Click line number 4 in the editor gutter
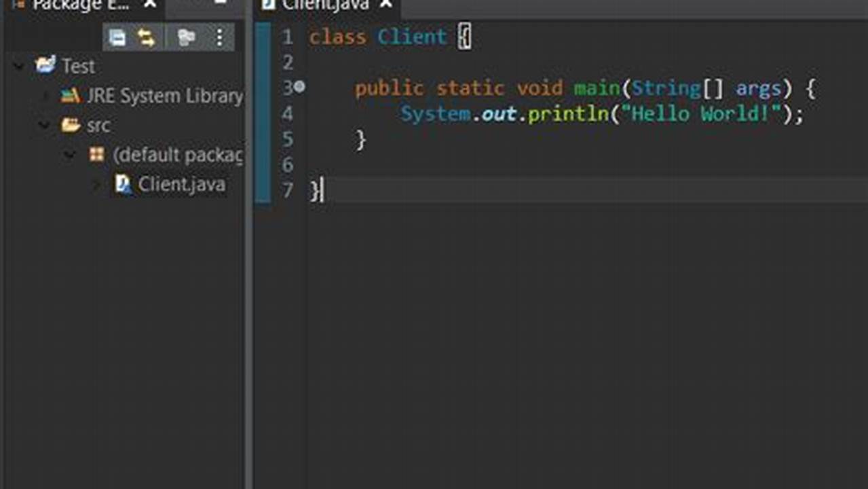 tap(287, 113)
